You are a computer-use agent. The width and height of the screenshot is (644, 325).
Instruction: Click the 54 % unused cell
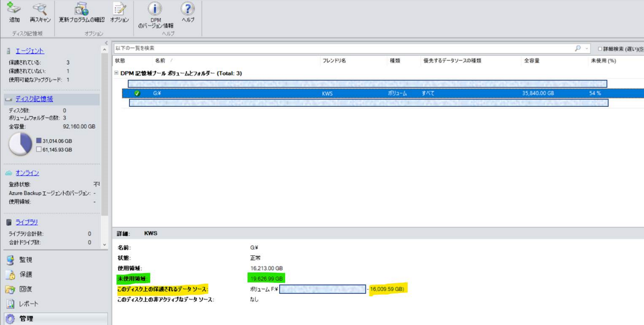point(595,93)
